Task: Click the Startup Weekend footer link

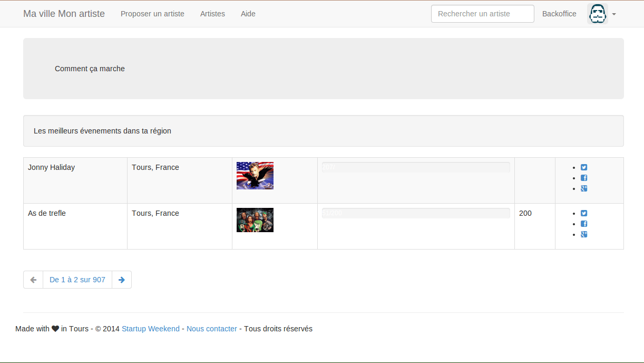Action: [x=151, y=329]
